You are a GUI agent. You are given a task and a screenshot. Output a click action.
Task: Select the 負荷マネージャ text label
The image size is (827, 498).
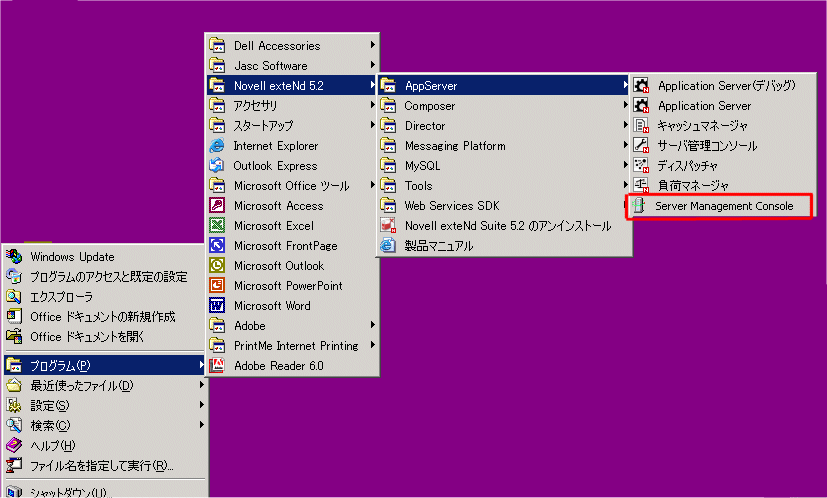coord(693,186)
